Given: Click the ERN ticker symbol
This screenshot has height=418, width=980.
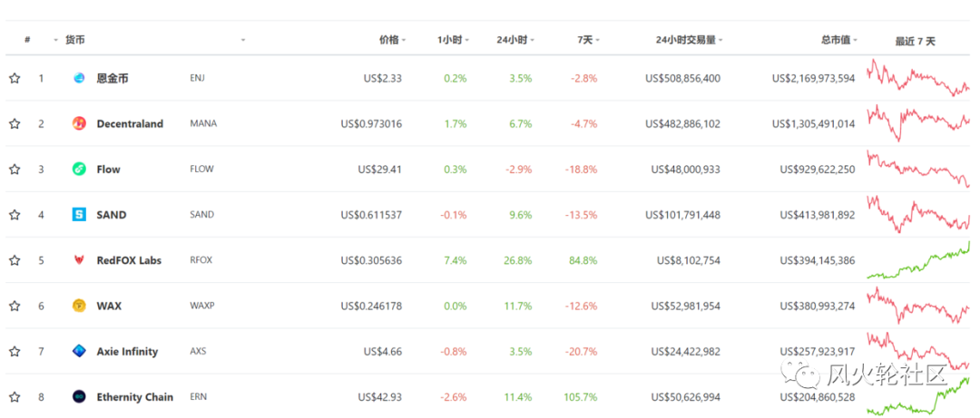Looking at the screenshot, I should [198, 397].
